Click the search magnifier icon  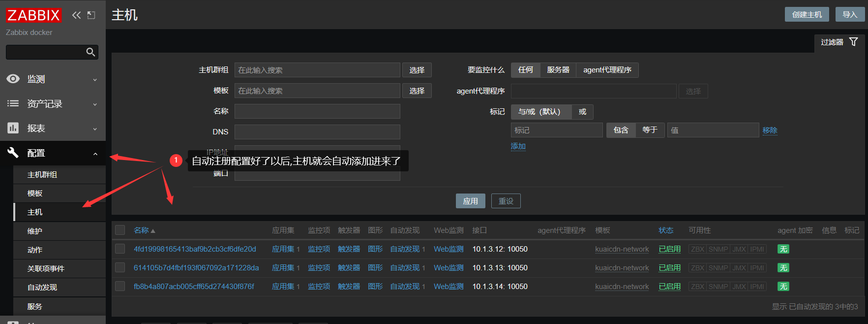(x=90, y=52)
